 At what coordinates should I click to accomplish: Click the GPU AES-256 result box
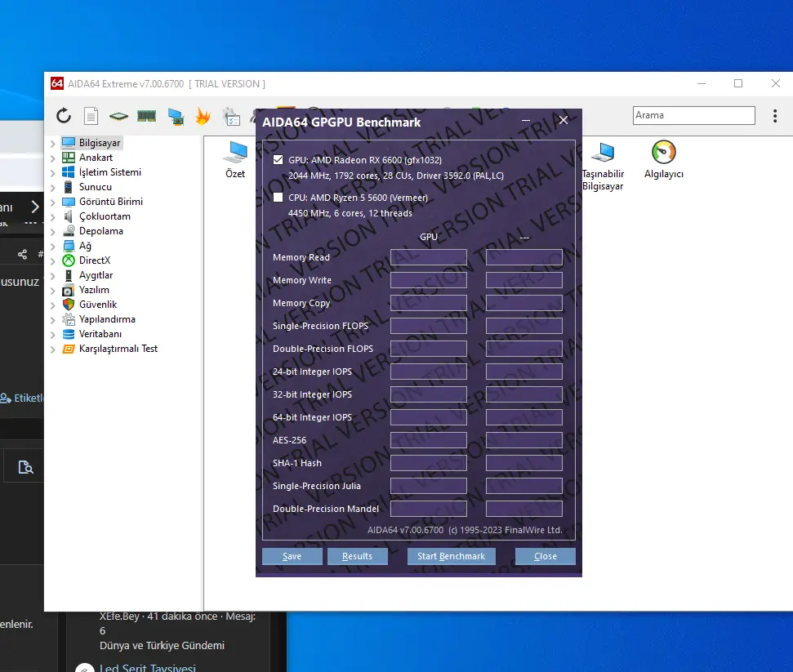pos(429,440)
